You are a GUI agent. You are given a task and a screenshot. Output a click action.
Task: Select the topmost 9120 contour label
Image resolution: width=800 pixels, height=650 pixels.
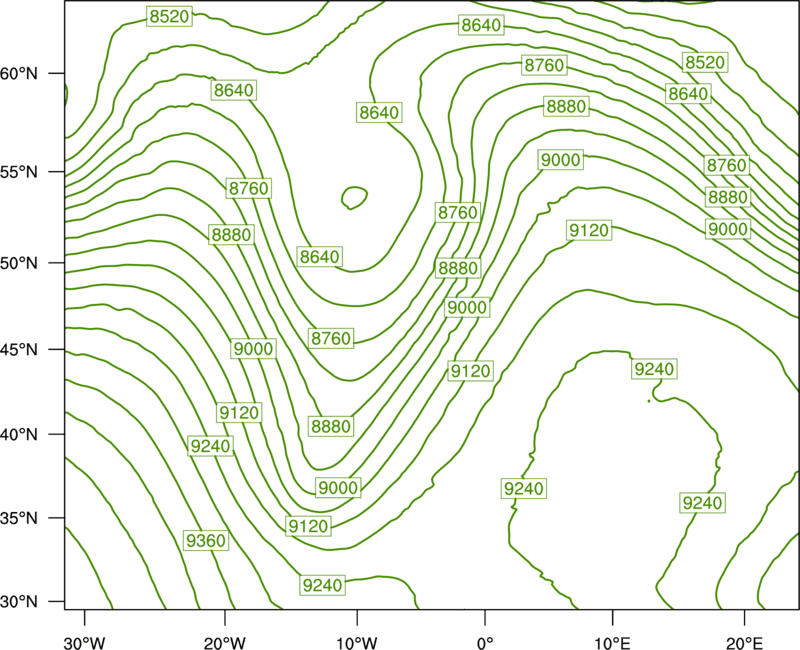[589, 231]
